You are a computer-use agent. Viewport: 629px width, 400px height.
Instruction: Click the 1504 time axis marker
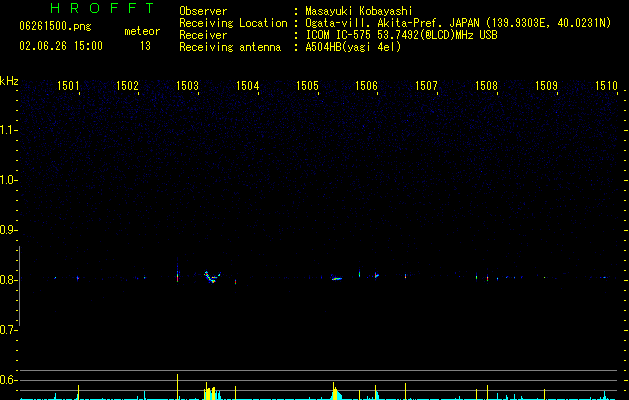tap(248, 86)
